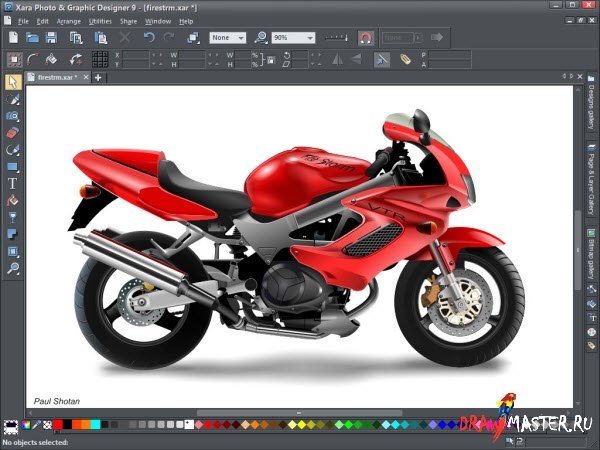Open the None quality dropdown
The image size is (600, 450).
pos(228,38)
